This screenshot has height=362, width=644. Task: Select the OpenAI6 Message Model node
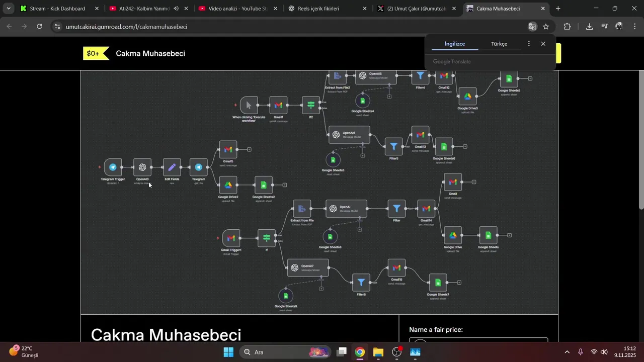[x=349, y=135]
